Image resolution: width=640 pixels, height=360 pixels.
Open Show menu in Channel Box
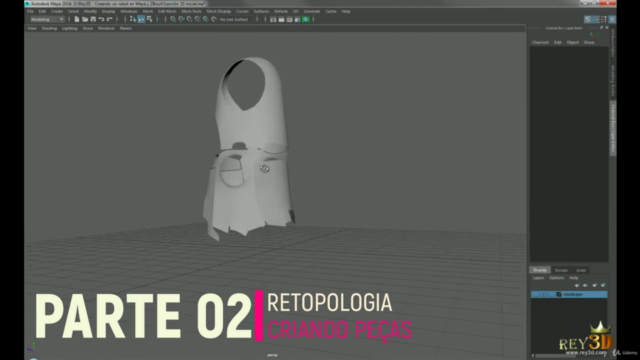tap(589, 42)
